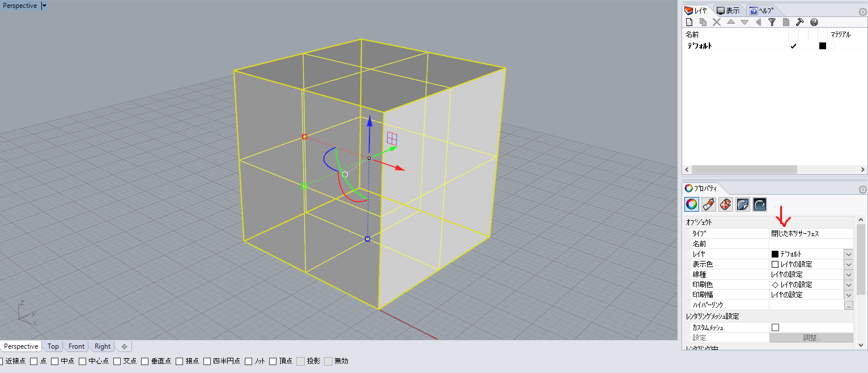868x373 pixels.
Task: Enable 近接点 object snap
Action: pos(1,361)
